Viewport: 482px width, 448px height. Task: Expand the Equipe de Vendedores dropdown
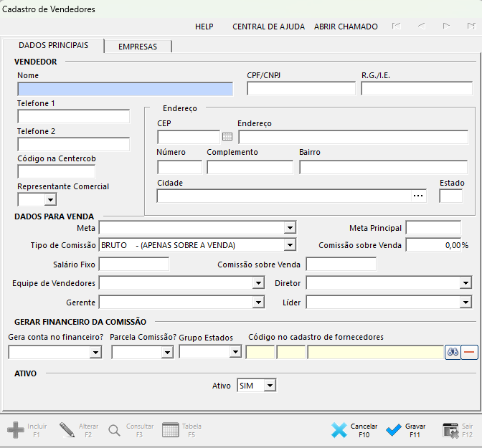coord(258,283)
